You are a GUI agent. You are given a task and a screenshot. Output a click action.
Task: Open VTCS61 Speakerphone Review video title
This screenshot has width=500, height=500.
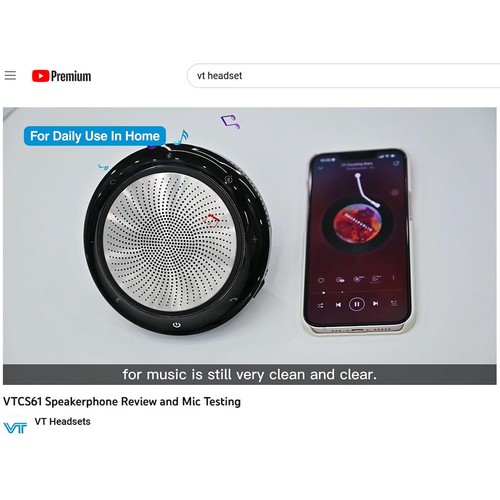(122, 401)
